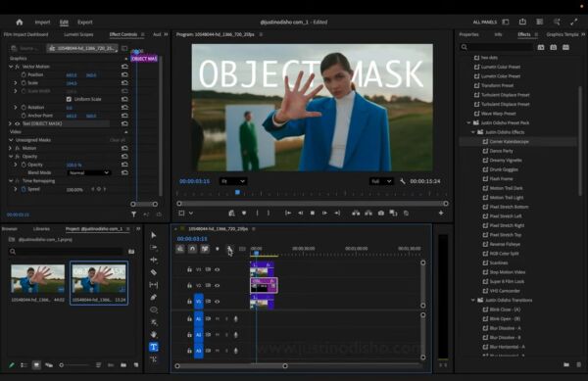Switch to Libraries tab
The width and height of the screenshot is (588, 381).
(41, 228)
